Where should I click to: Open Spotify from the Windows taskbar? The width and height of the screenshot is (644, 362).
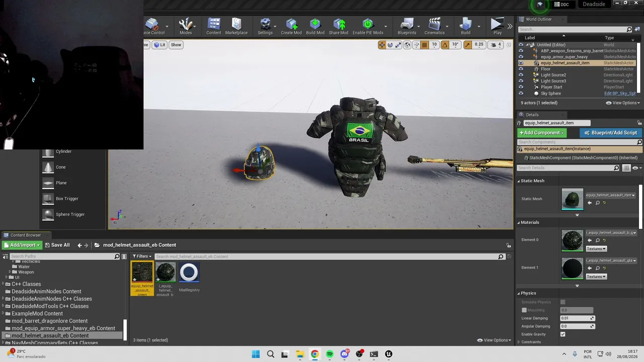coord(330,354)
